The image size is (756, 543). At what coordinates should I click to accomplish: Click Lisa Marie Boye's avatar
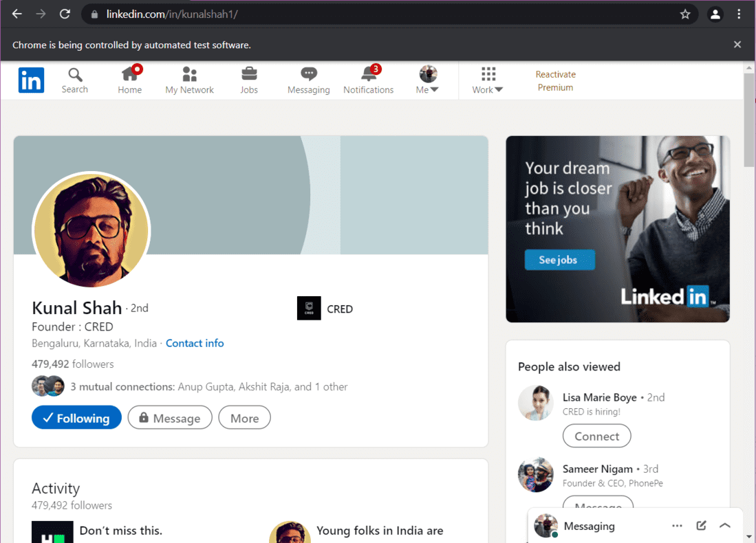536,403
